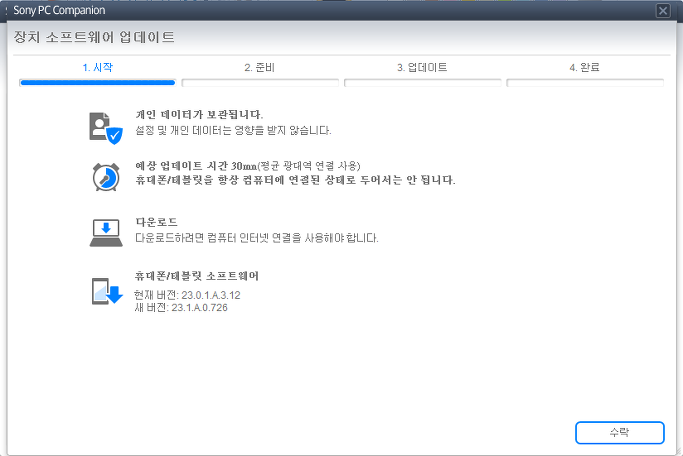
Task: Click the 다운로드 heading text
Action: click(156, 222)
